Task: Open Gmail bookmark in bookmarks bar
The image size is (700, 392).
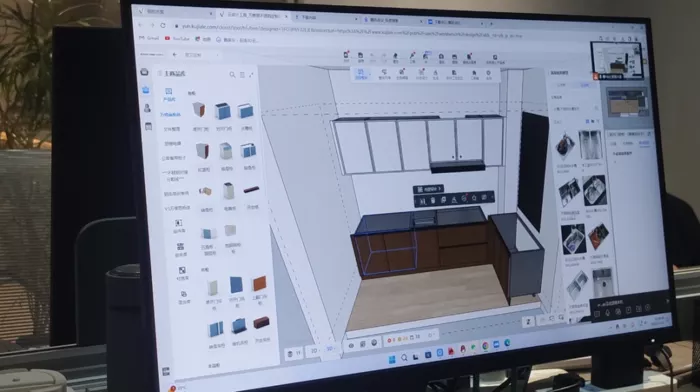Action: click(149, 38)
